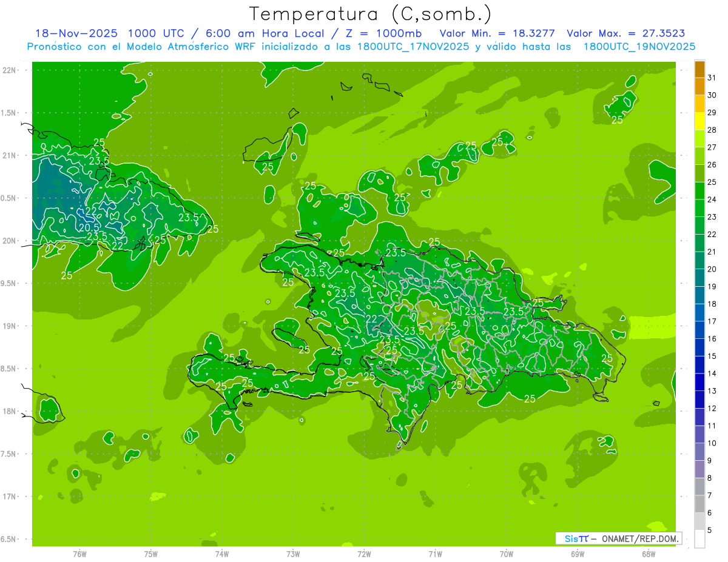Click the teal swatch between legend values 19 and 20
Viewport: 728px width, 562px height.
click(x=699, y=278)
